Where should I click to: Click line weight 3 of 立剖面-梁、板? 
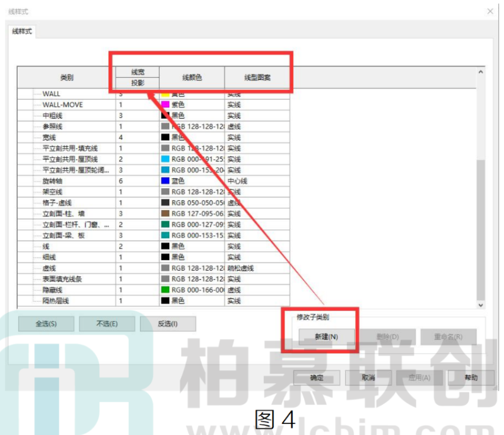pos(137,235)
